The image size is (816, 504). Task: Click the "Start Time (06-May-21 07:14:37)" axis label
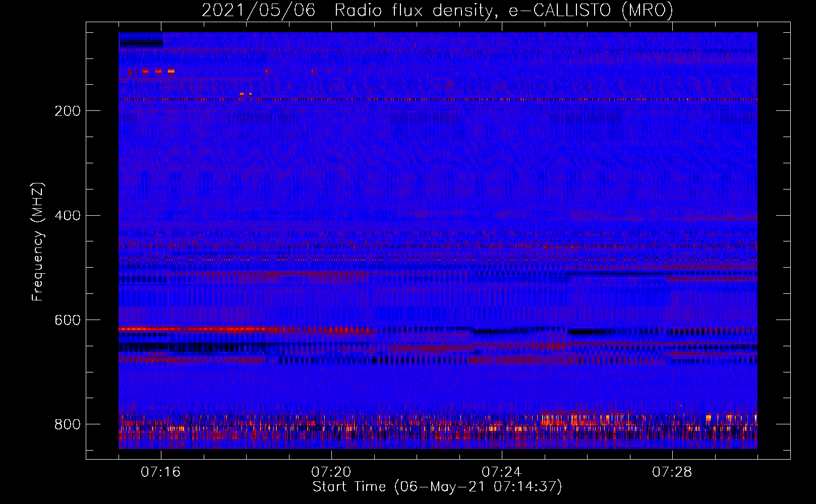click(x=437, y=487)
